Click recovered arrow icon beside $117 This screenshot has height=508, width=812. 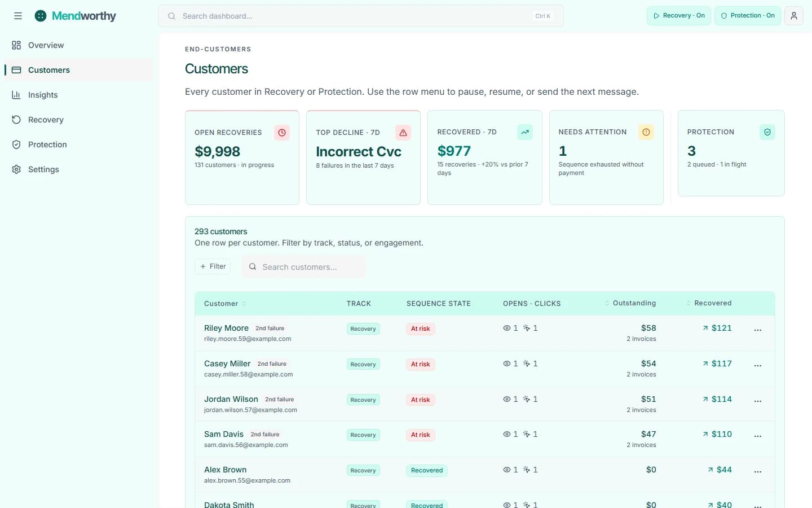coord(705,364)
